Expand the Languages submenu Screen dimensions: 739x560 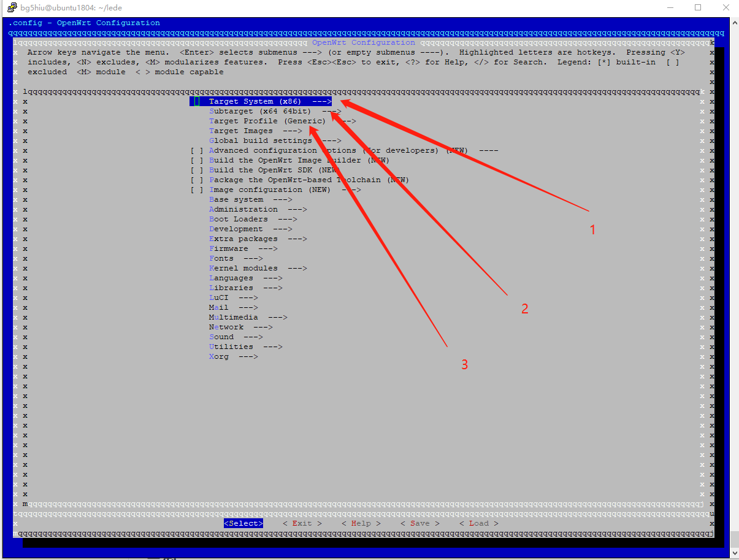coord(246,278)
